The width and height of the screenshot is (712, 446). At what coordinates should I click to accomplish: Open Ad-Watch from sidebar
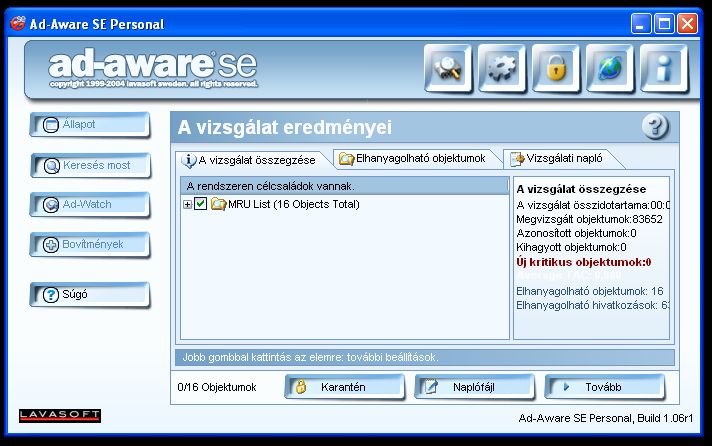(90, 204)
